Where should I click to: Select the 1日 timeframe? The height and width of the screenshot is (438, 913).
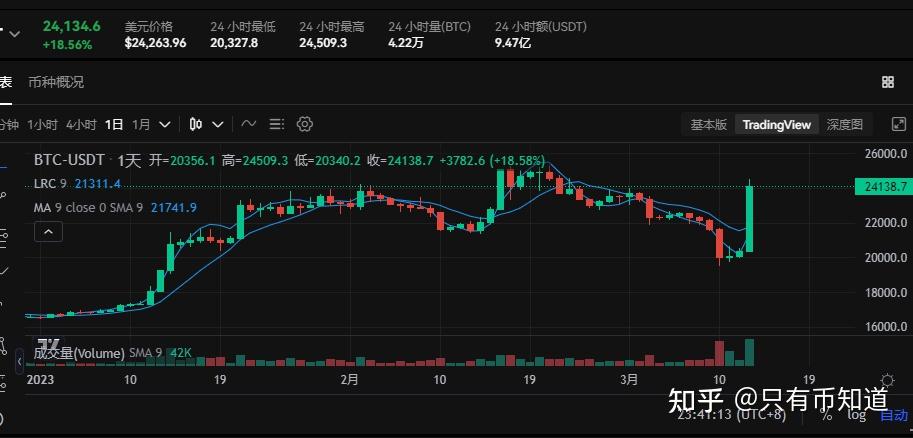pos(114,124)
